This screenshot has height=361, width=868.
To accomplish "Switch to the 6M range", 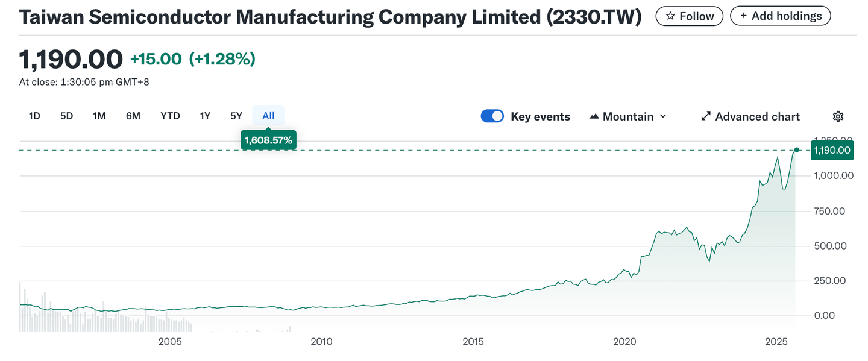I will pyautogui.click(x=133, y=116).
